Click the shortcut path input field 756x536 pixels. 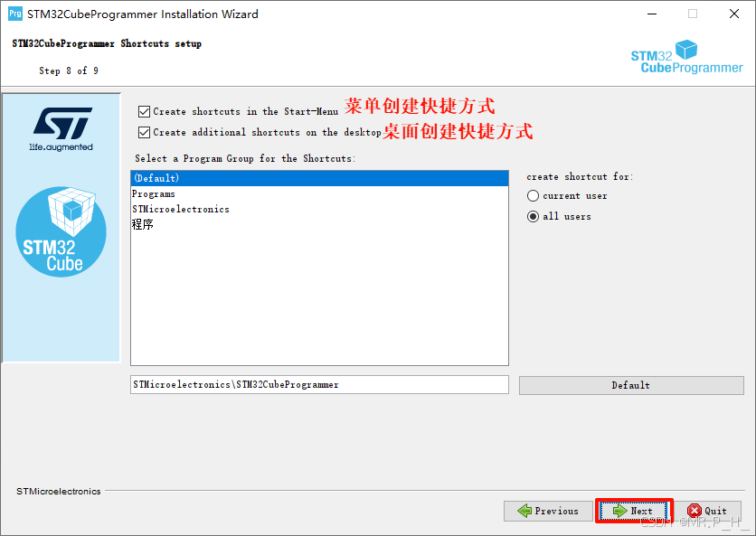tap(319, 385)
